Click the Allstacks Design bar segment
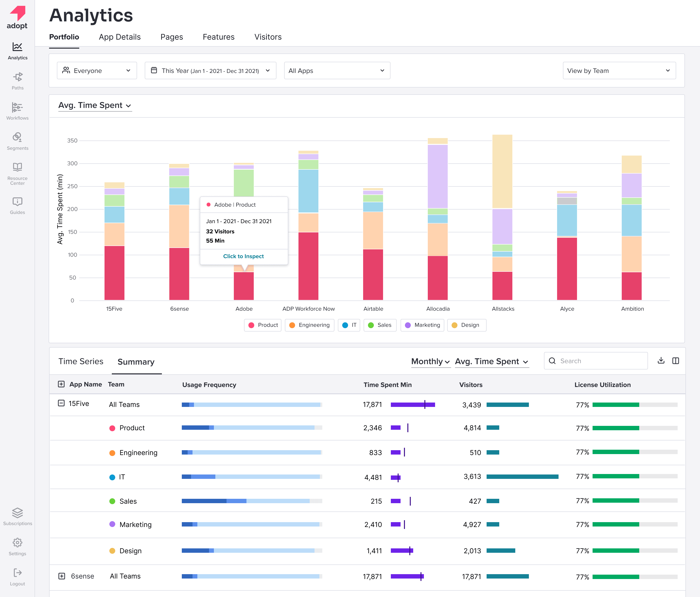700x597 pixels. click(502, 171)
